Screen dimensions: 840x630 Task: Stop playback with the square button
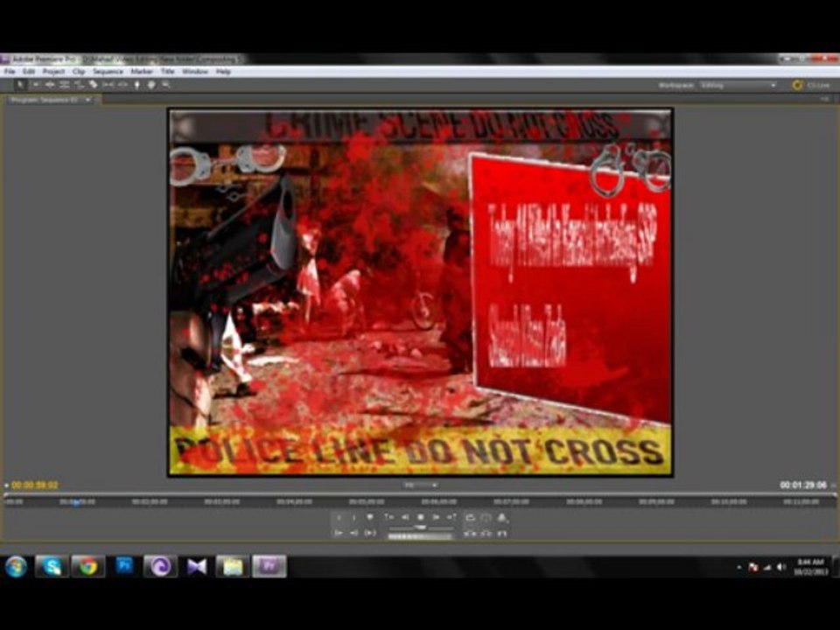point(421,517)
